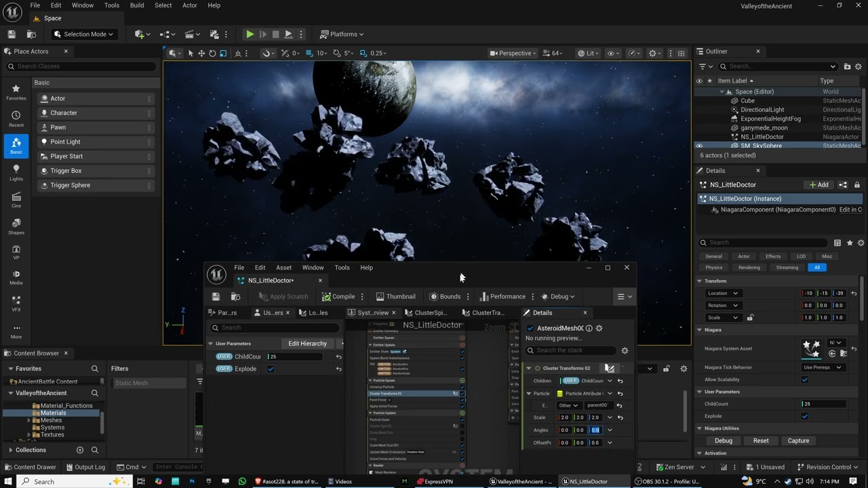Select the VFX category icon

tap(16, 304)
